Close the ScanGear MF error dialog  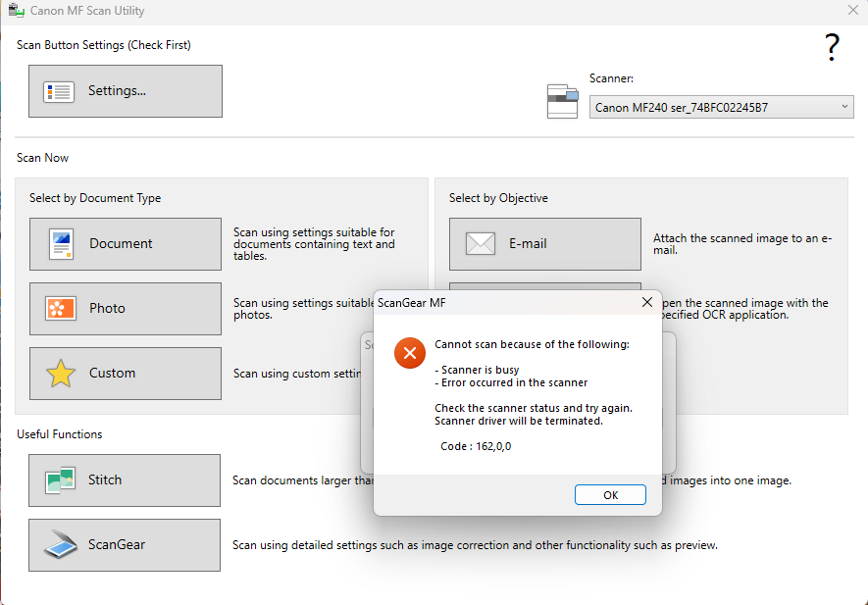(646, 303)
